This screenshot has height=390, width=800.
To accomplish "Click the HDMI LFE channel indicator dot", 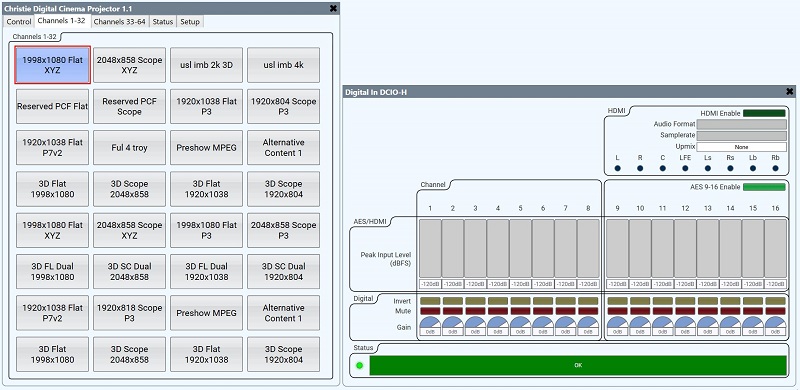I will pyautogui.click(x=685, y=168).
